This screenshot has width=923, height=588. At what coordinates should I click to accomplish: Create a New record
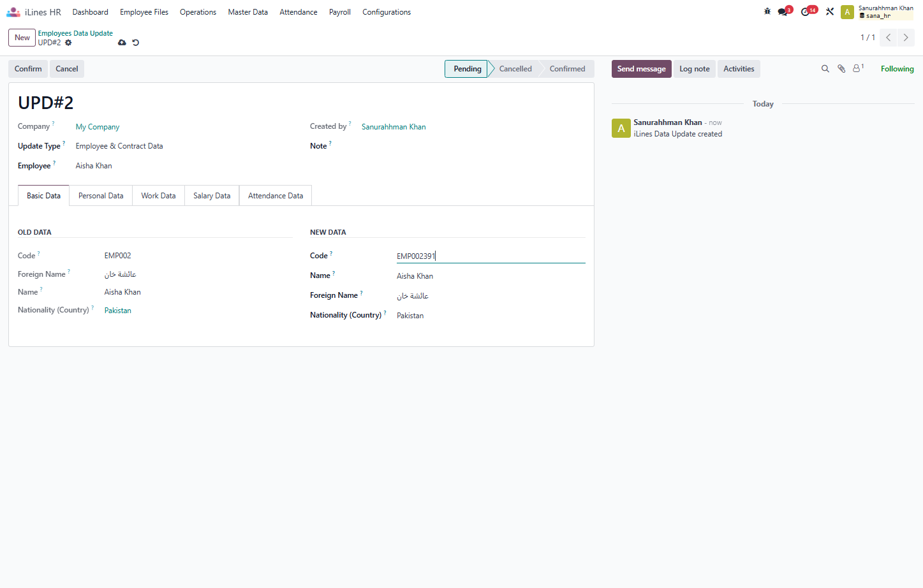22,38
